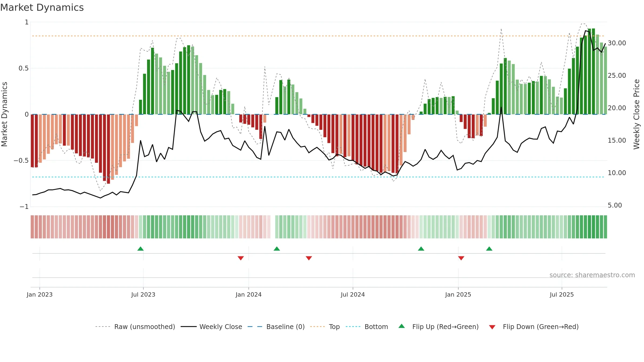Toggle the Flip Down (Green→Red) legend entry
Screen dimensions: 644x362
[x=533, y=327]
